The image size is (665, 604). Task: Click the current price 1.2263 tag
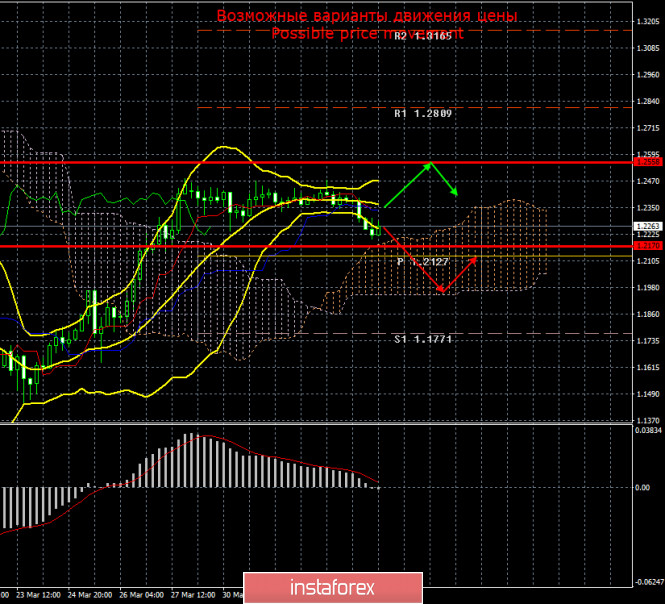point(648,226)
